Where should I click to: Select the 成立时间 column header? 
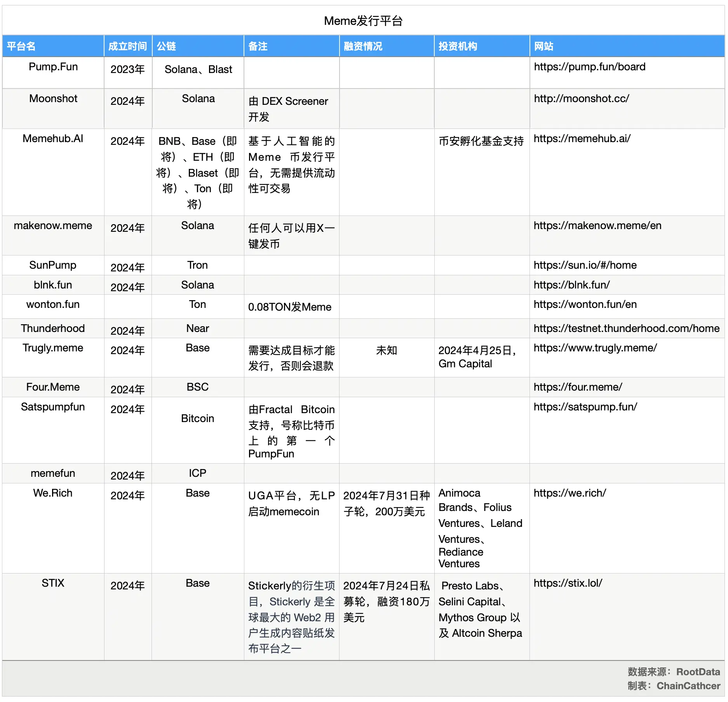pos(128,46)
